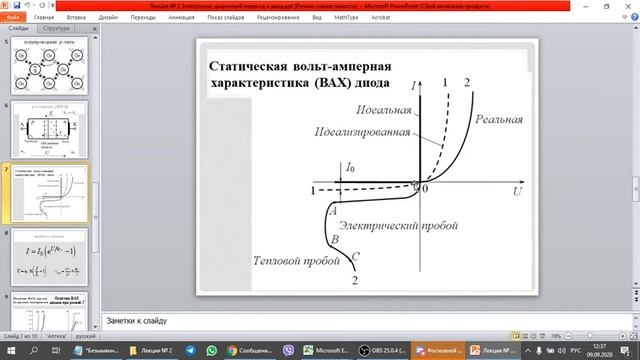This screenshot has width=640, height=360.
Task: Click the PowerPoint application icon in title bar
Action: click(4, 5)
